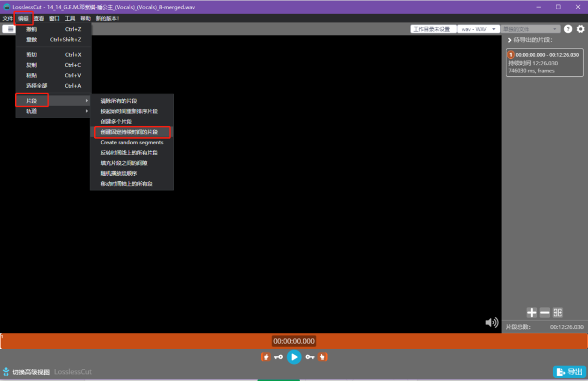Viewport: 588px width, 381px height.
Task: Open the 工具 menu
Action: 70,19
